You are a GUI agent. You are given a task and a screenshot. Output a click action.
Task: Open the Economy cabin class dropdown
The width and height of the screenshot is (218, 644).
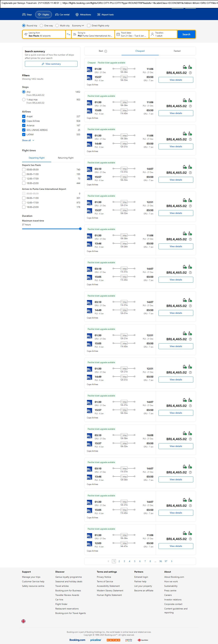tap(78, 26)
